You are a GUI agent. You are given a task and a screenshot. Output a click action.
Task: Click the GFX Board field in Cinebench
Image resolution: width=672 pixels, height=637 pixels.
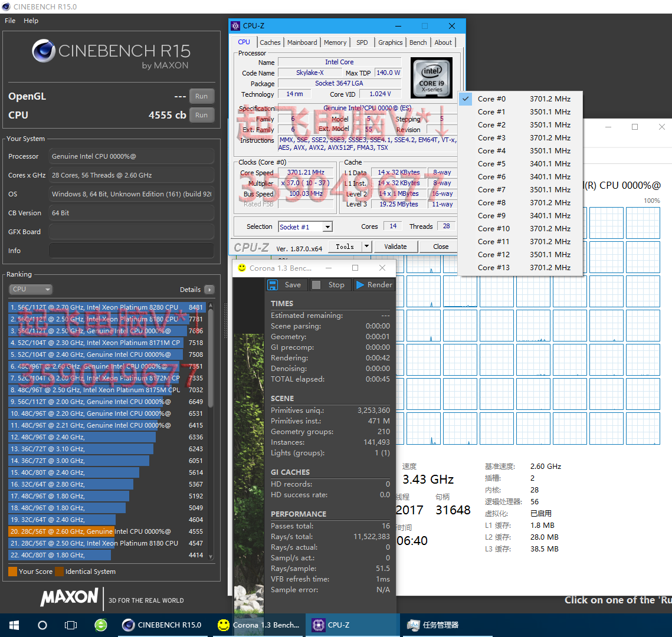pyautogui.click(x=131, y=232)
